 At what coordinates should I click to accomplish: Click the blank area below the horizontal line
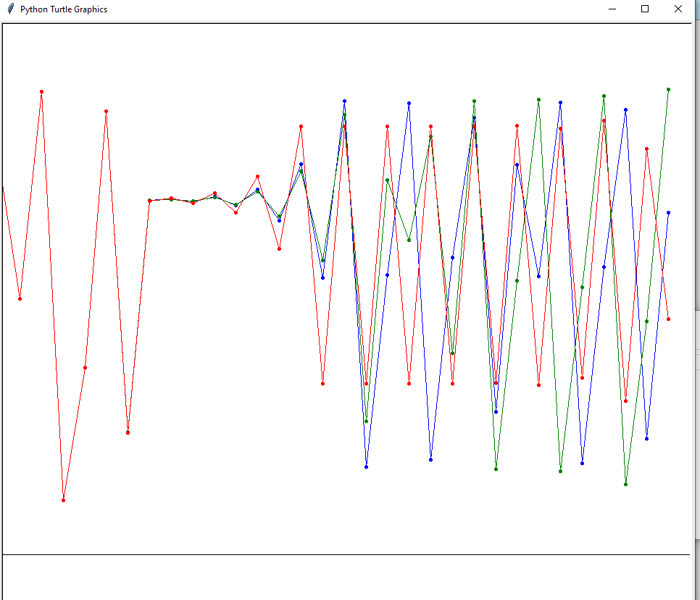click(346, 578)
